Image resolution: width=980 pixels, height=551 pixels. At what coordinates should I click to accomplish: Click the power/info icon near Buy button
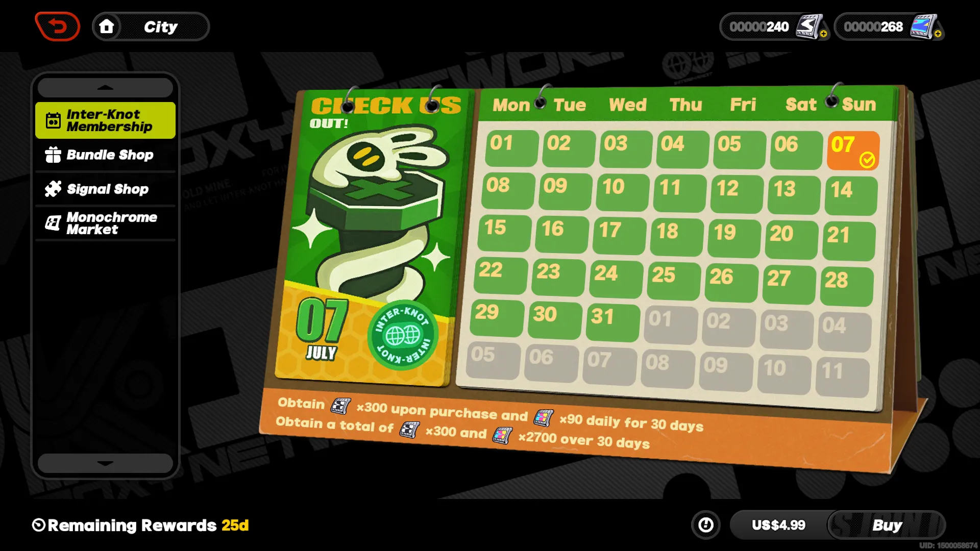click(705, 525)
